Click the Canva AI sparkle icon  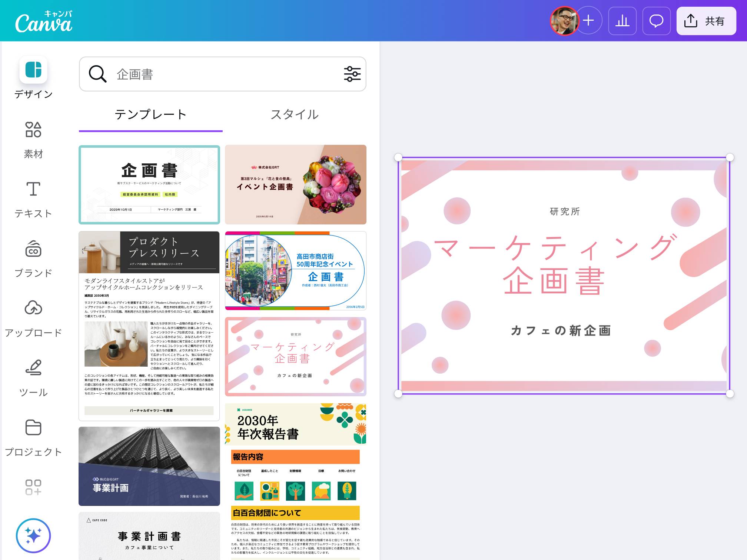point(34,534)
